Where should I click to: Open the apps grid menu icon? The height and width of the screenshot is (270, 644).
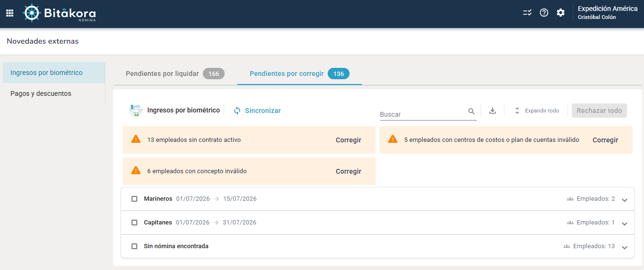[9, 13]
